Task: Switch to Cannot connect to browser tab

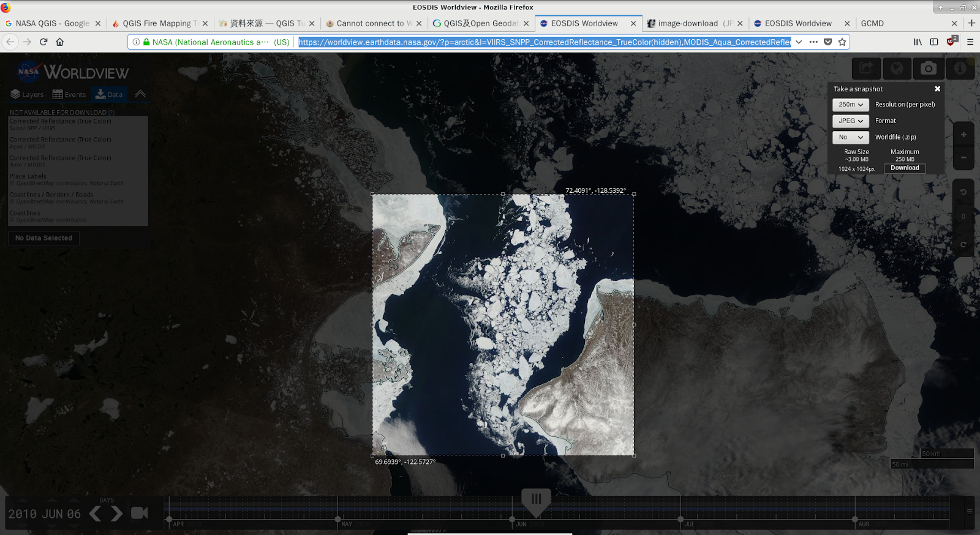Action: click(x=374, y=23)
